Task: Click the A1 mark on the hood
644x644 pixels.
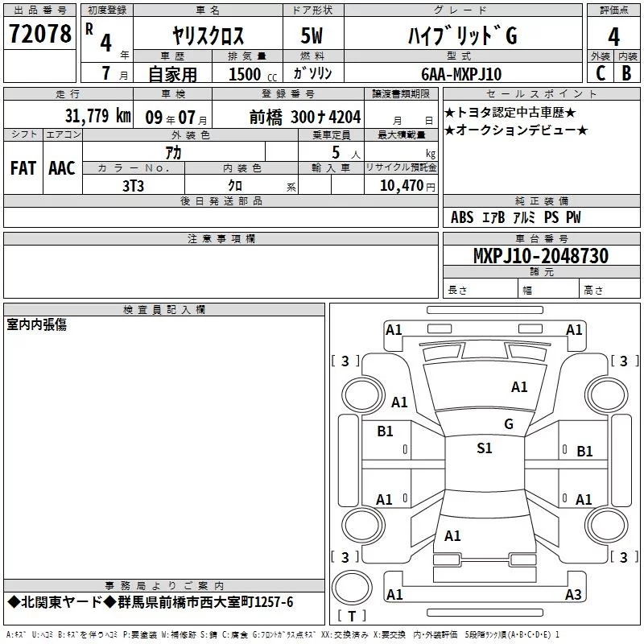Action: point(519,387)
